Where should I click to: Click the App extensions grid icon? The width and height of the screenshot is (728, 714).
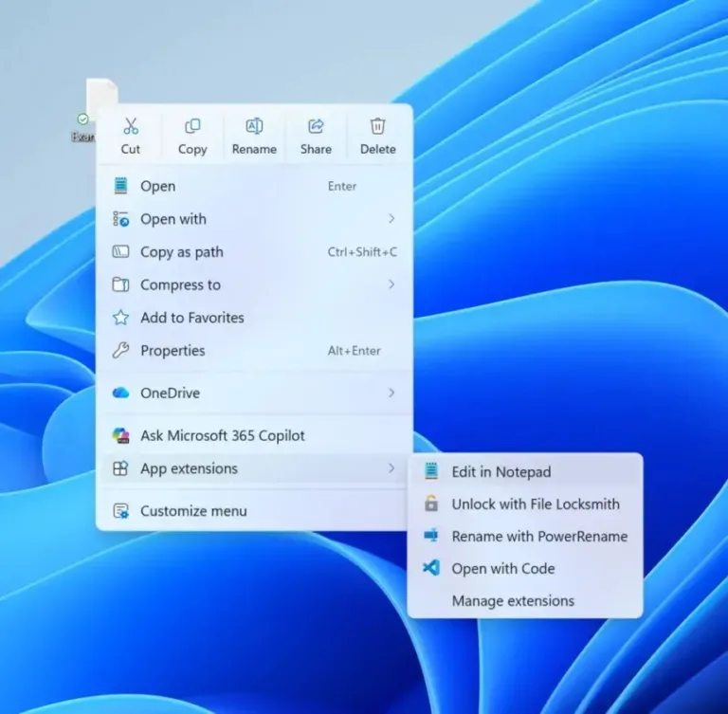(x=120, y=468)
